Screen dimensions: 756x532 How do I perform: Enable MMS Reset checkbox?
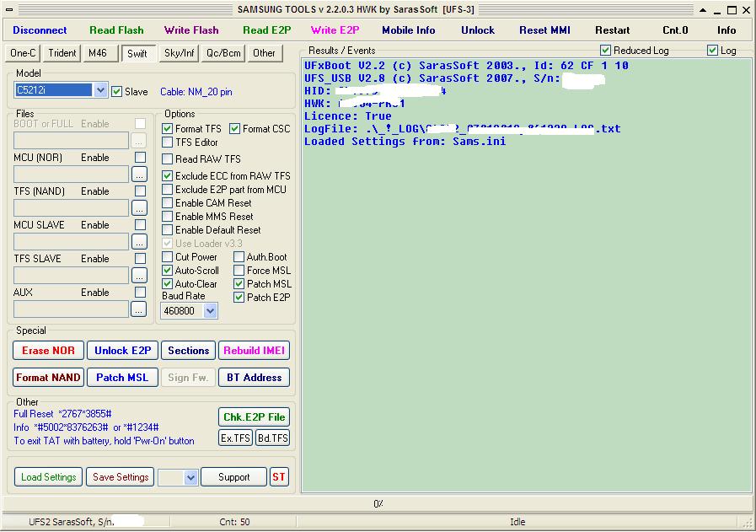tap(168, 217)
